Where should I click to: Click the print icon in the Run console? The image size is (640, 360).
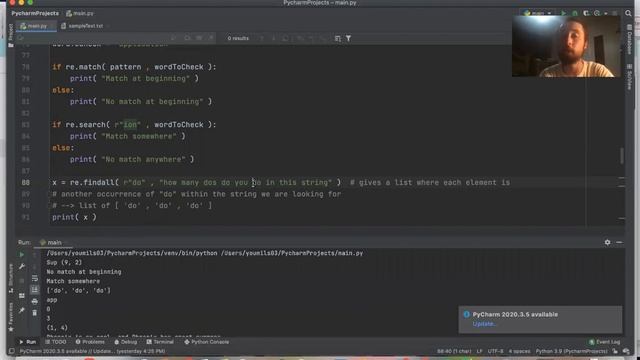(35, 302)
